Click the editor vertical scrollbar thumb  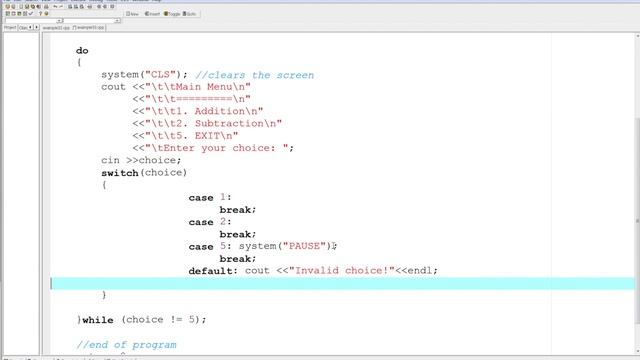tap(637, 220)
